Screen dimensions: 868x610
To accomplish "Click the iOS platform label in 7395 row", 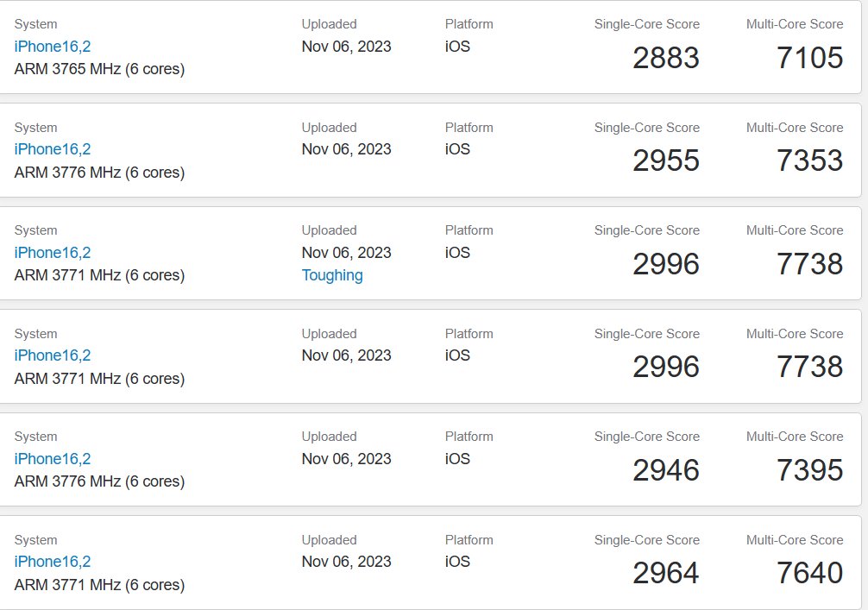I will (457, 458).
